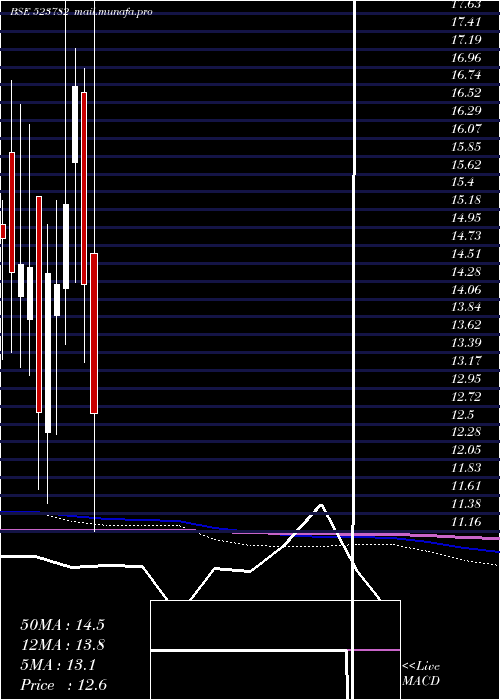Click the 17.41 price axis label
The width and height of the screenshot is (500, 700).
coord(466,21)
